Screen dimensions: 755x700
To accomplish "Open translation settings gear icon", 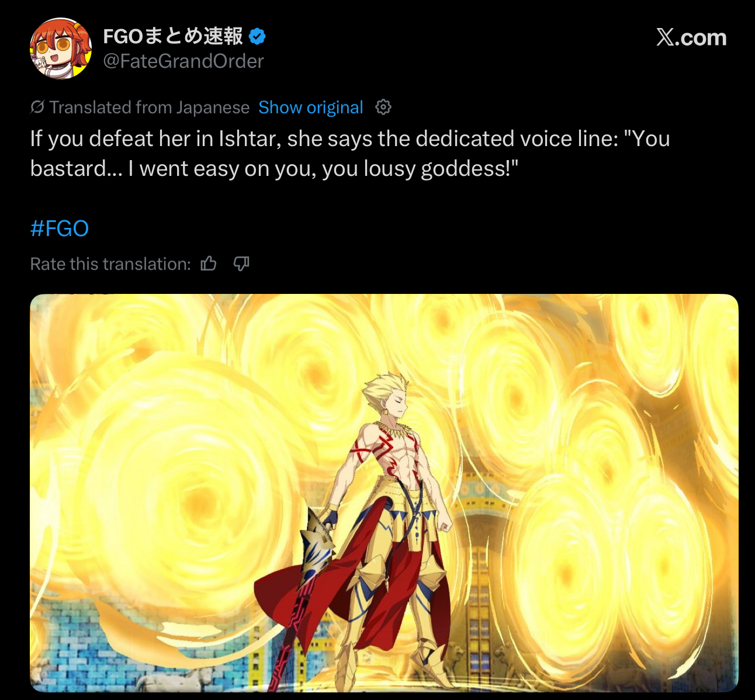I will [x=383, y=107].
